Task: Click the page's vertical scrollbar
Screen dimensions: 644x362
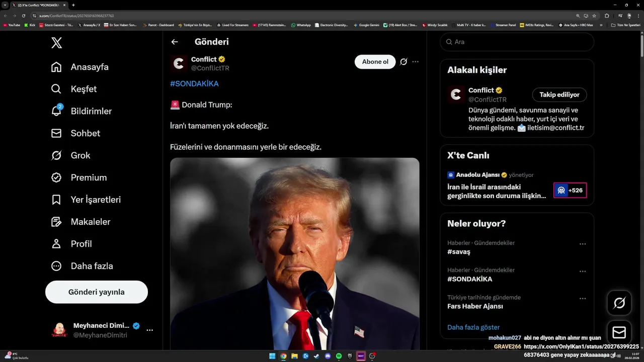Action: pyautogui.click(x=641, y=46)
